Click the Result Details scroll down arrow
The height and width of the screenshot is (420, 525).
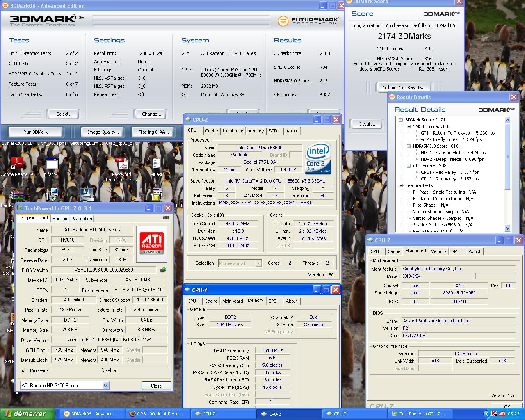(x=507, y=228)
